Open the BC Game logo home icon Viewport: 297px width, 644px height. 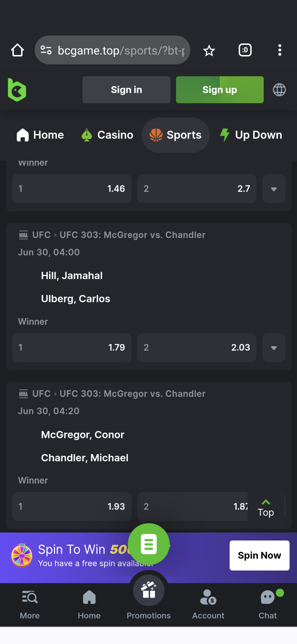point(17,90)
